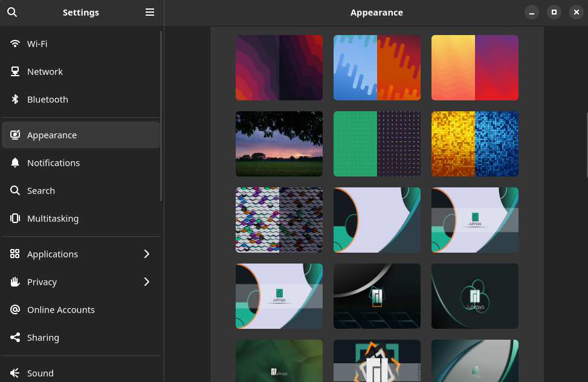Click the Appearance label in sidebar
Viewport: 588px width, 382px height.
pos(52,135)
